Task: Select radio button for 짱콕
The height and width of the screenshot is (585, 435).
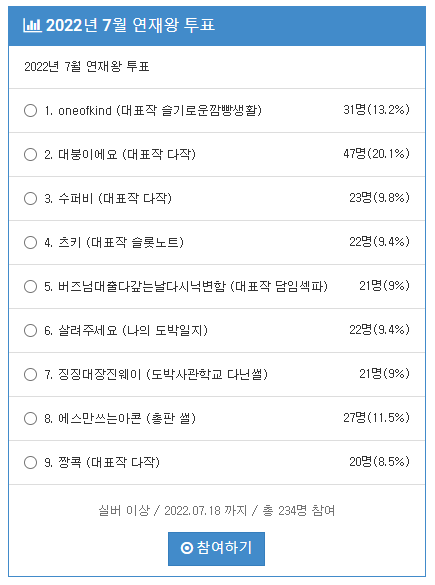Action: coord(31,463)
